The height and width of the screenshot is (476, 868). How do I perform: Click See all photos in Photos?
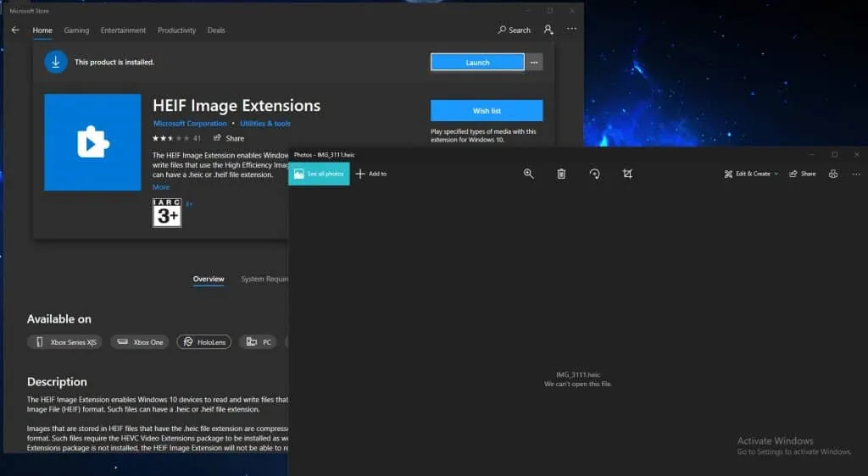click(x=319, y=174)
